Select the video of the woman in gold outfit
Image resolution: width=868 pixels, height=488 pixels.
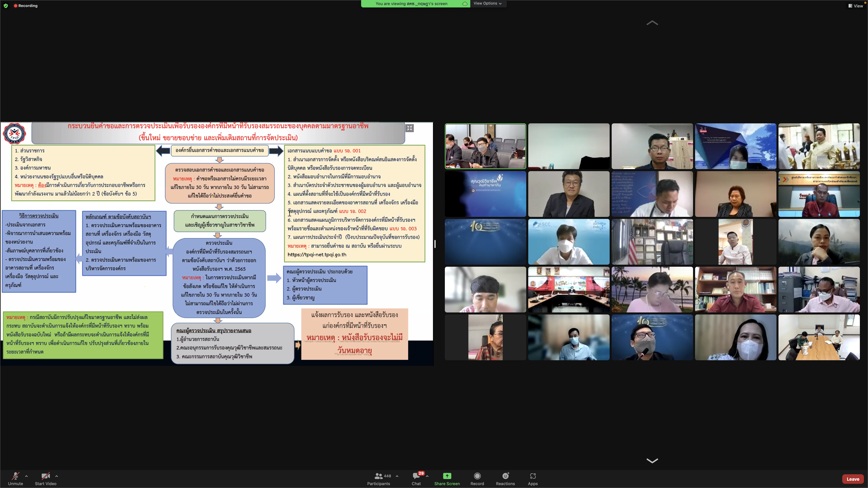click(x=819, y=146)
